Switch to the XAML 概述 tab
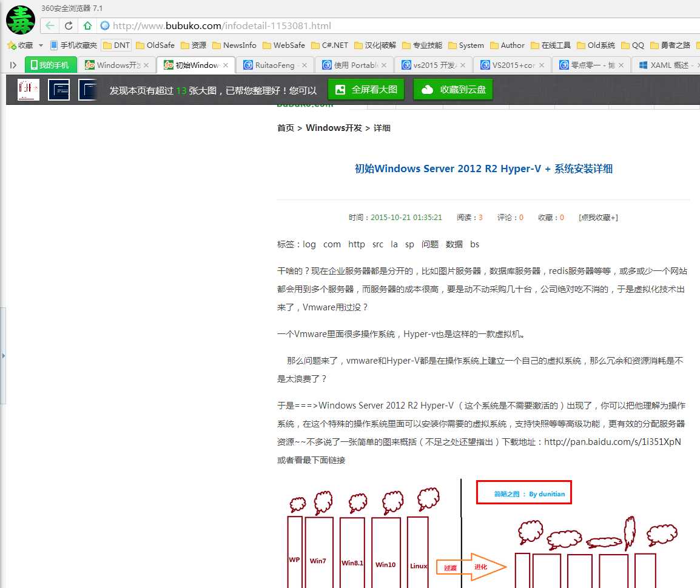 666,65
